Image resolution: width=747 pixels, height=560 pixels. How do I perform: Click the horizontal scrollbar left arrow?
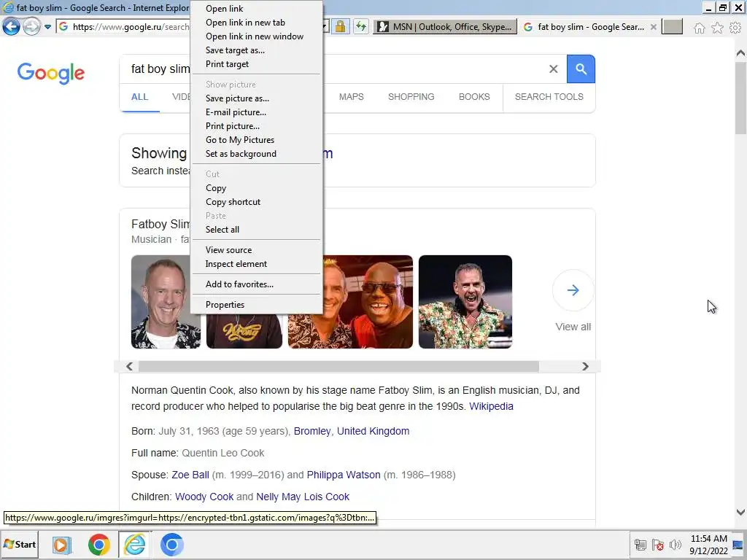[129, 366]
